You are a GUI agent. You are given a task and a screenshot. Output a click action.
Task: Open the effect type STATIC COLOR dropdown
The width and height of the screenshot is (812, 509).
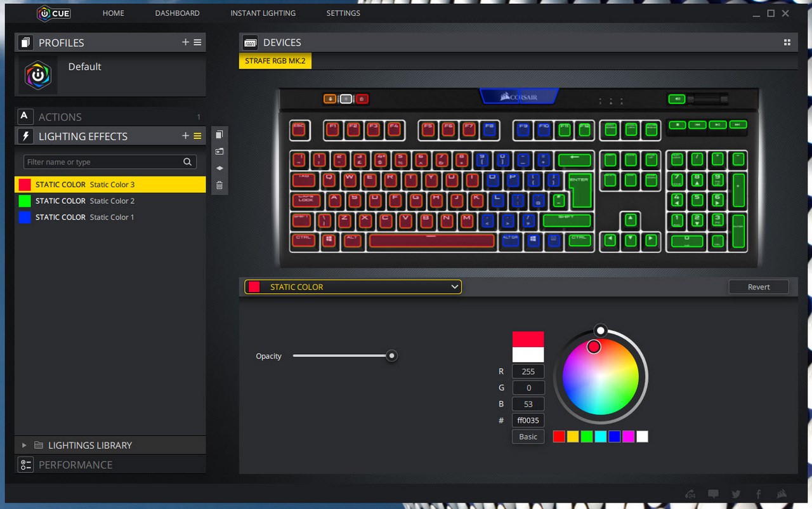pyautogui.click(x=353, y=287)
